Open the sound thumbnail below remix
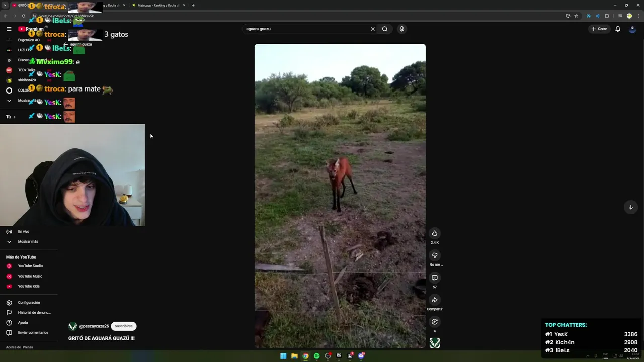The width and height of the screenshot is (644, 362). click(435, 342)
